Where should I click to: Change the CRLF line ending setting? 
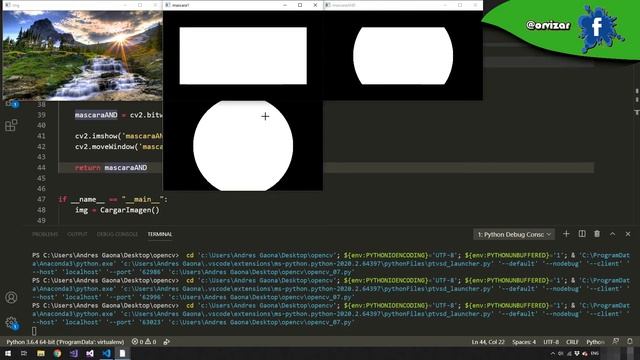pyautogui.click(x=572, y=342)
